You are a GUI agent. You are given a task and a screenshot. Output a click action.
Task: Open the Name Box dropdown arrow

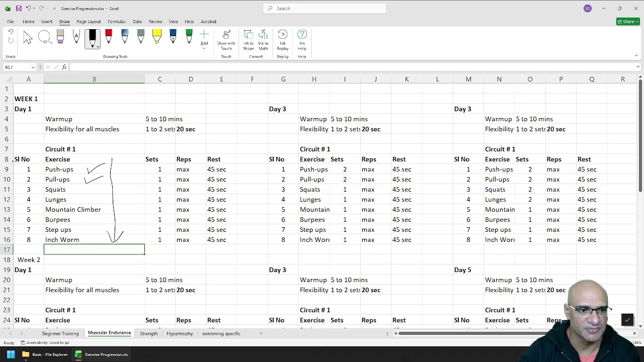click(x=33, y=67)
